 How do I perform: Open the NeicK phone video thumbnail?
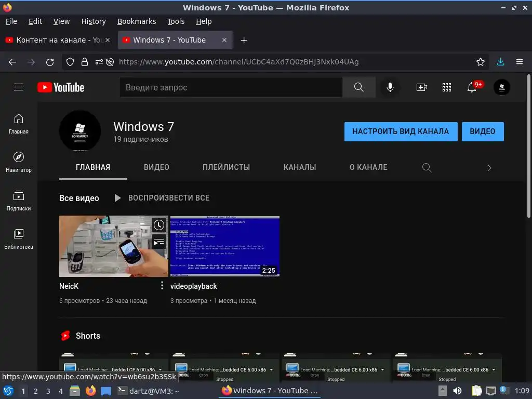pyautogui.click(x=114, y=246)
